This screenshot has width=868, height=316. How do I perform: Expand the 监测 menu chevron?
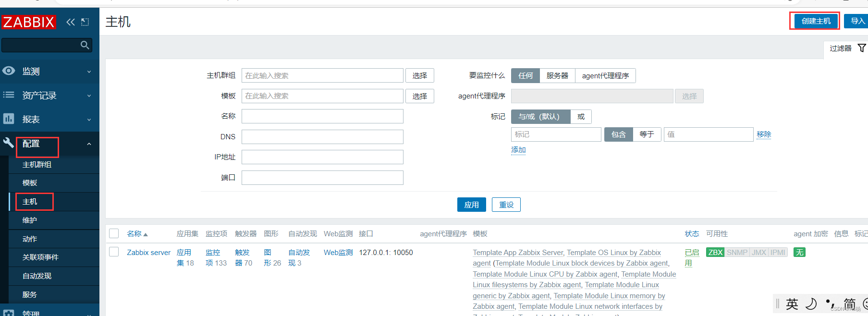pos(89,72)
